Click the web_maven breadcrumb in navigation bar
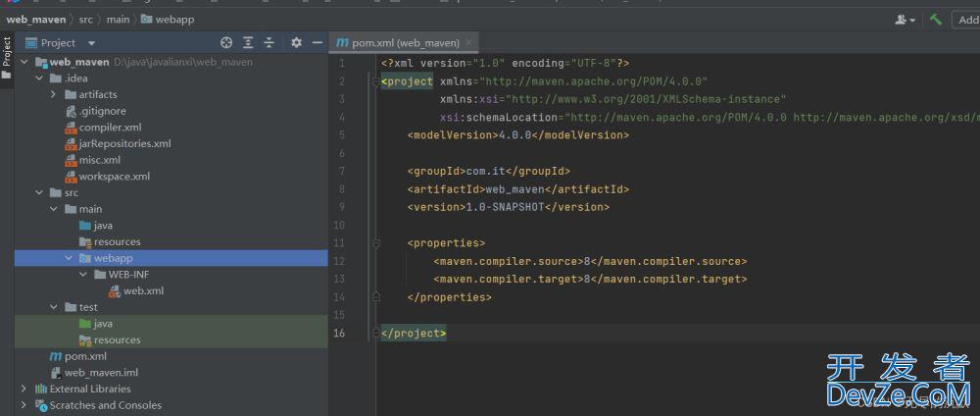The image size is (980, 416). pos(35,20)
